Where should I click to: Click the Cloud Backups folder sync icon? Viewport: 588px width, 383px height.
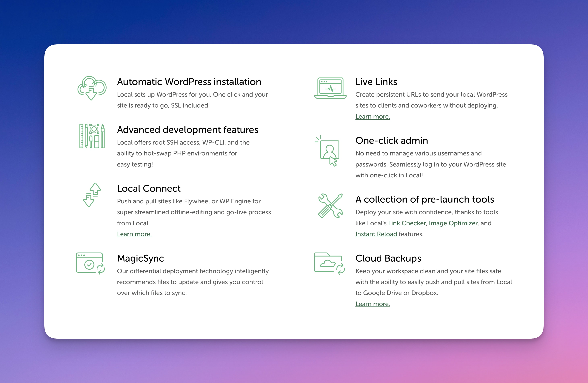tap(330, 263)
